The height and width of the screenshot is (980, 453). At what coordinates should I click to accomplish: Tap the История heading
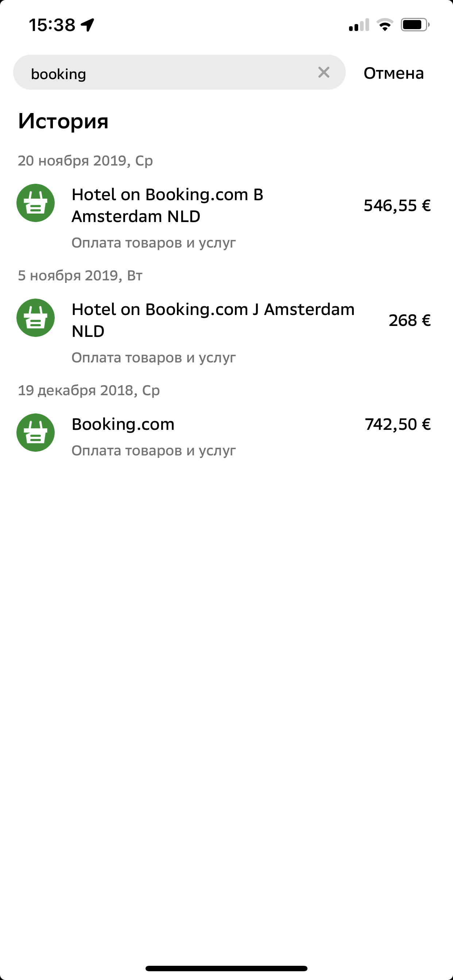pyautogui.click(x=63, y=121)
